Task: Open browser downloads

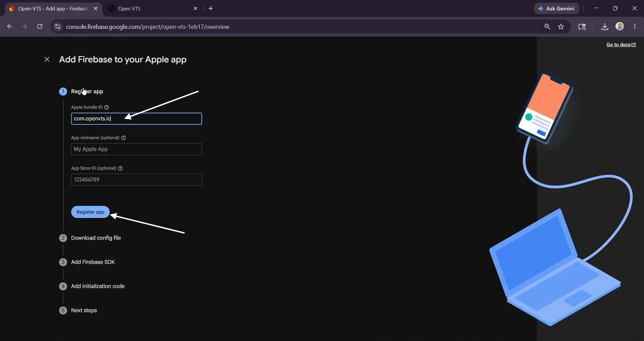Action: pyautogui.click(x=605, y=26)
